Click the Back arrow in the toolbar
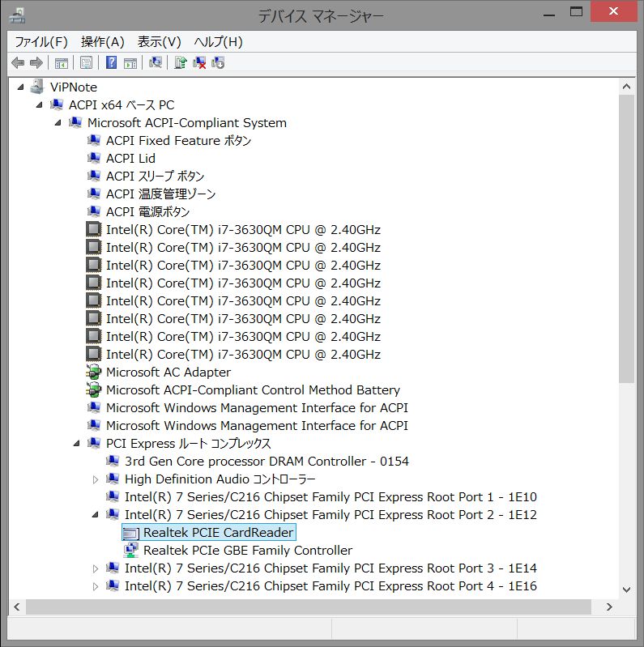The height and width of the screenshot is (647, 644). click(x=18, y=63)
